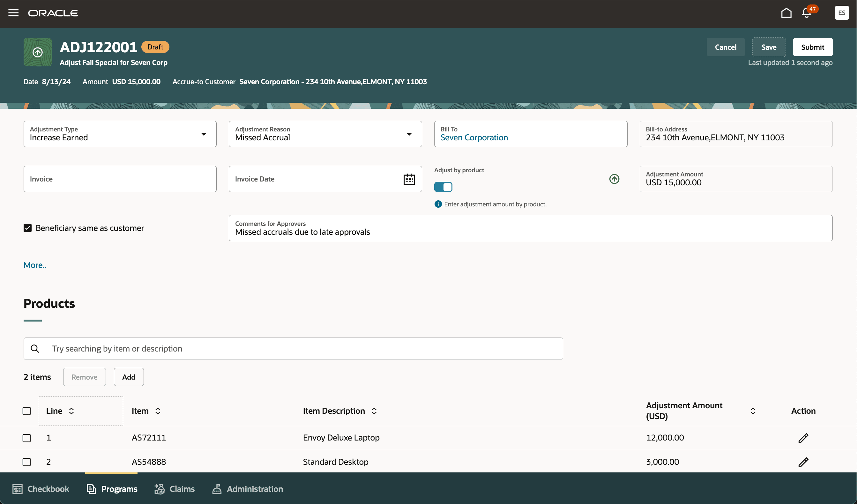Select the checkbox for line 1
Screen dimensions: 857x504
26,438
